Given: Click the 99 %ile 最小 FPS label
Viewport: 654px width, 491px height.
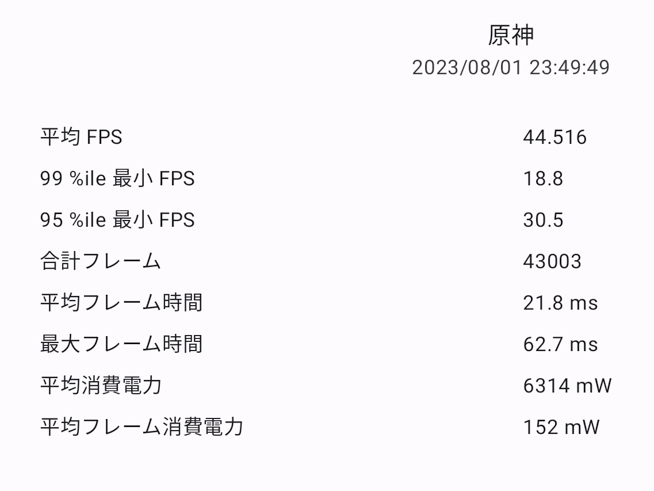Looking at the screenshot, I should [x=117, y=179].
